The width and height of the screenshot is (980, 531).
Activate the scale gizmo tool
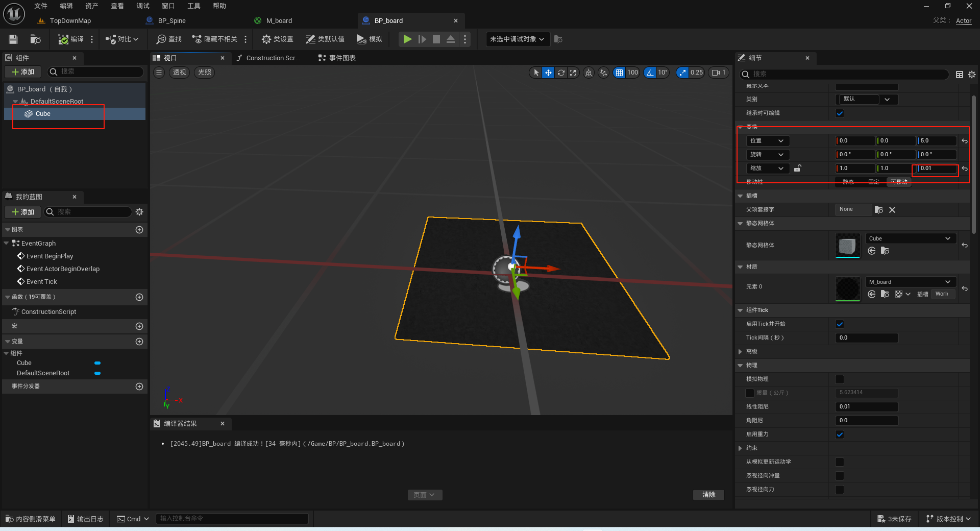pos(573,73)
